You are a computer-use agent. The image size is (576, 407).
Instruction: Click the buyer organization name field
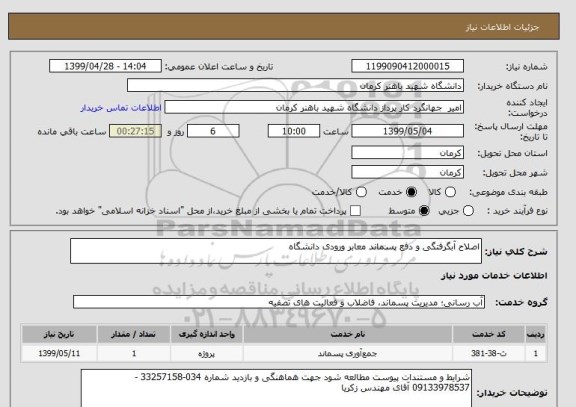pos(295,86)
